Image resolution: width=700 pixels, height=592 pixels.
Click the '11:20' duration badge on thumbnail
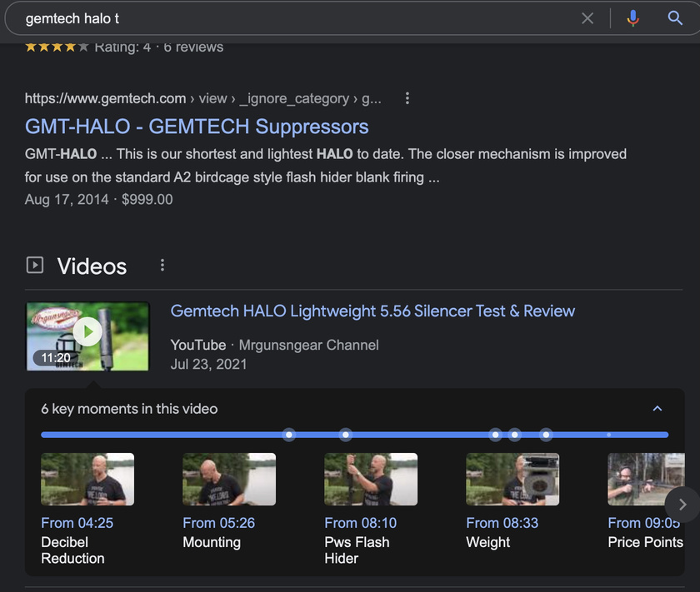[x=56, y=358]
